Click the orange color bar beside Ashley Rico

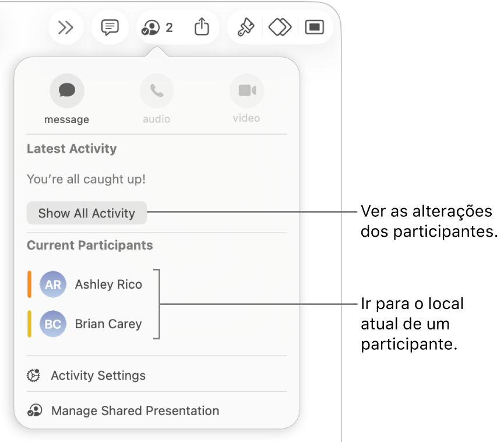click(29, 285)
